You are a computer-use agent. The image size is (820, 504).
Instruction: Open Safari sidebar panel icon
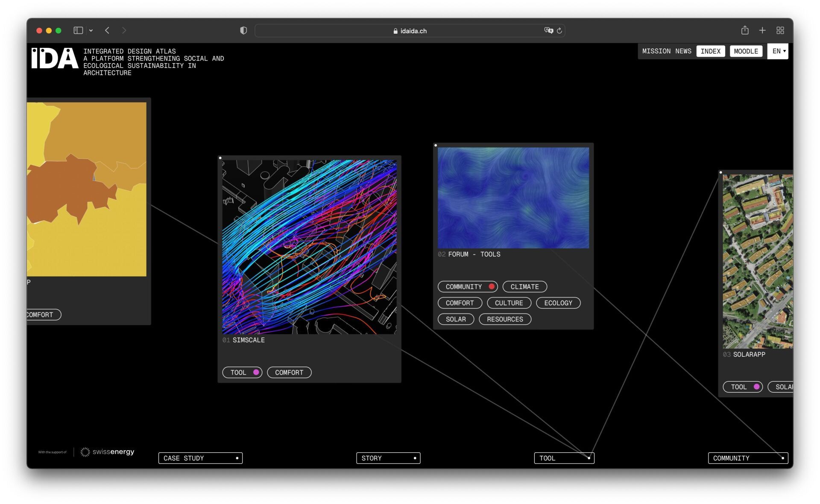(78, 30)
